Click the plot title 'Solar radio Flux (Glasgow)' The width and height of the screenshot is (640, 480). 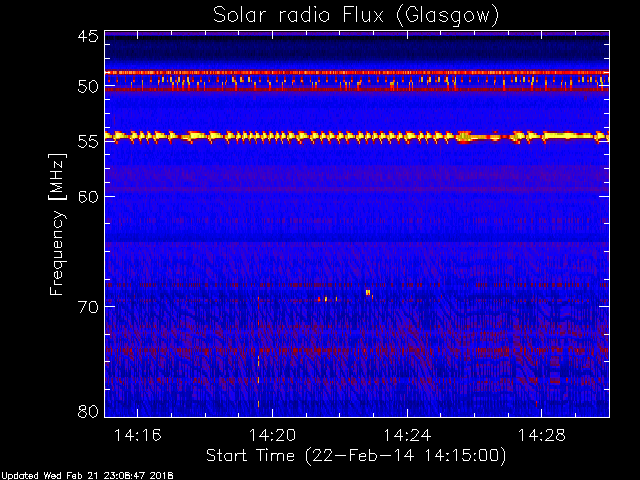pos(356,16)
